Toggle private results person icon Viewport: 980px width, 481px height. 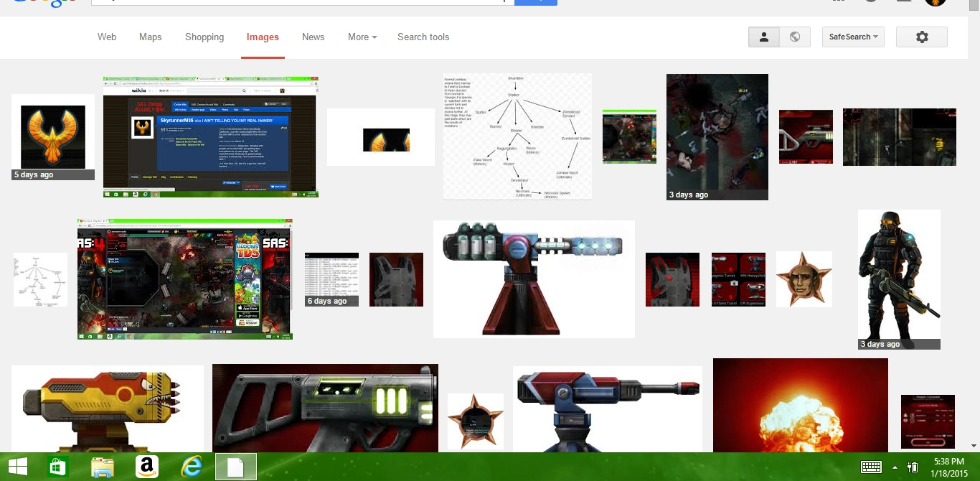click(764, 37)
